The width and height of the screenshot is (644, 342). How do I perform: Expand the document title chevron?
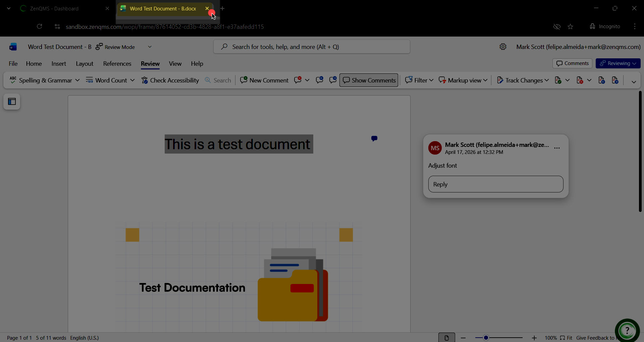click(x=150, y=47)
